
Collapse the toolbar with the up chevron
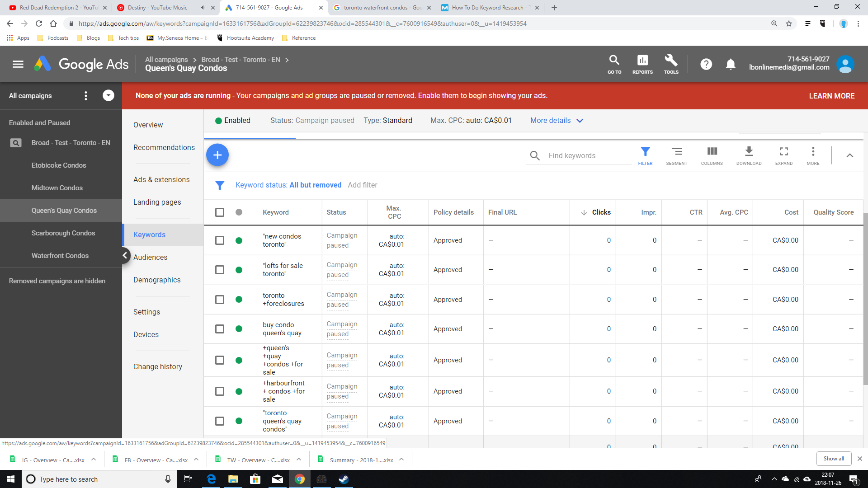click(x=850, y=155)
